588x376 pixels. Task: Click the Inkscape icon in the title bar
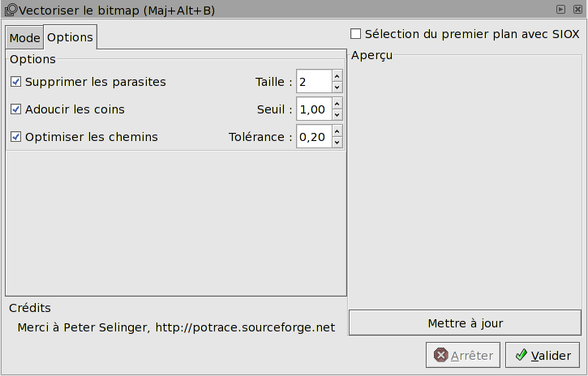coord(11,10)
